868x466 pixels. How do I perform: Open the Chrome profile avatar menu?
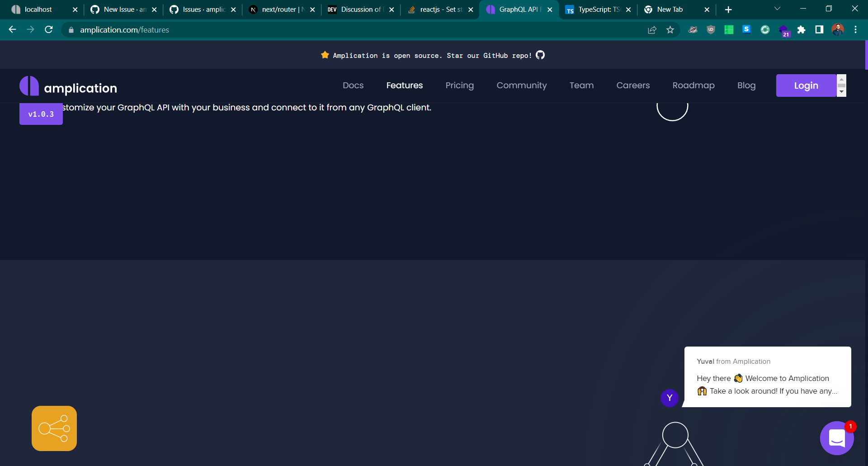click(838, 30)
